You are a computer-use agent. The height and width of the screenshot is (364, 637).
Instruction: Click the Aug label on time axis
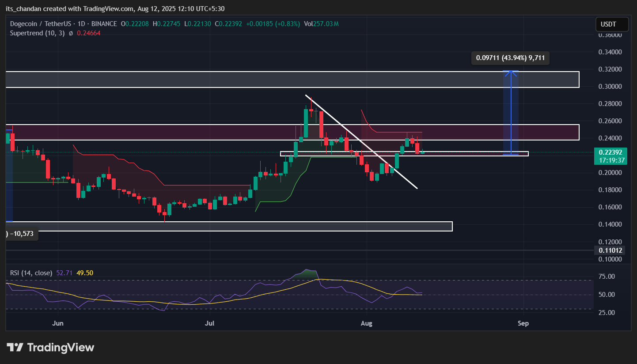click(367, 323)
